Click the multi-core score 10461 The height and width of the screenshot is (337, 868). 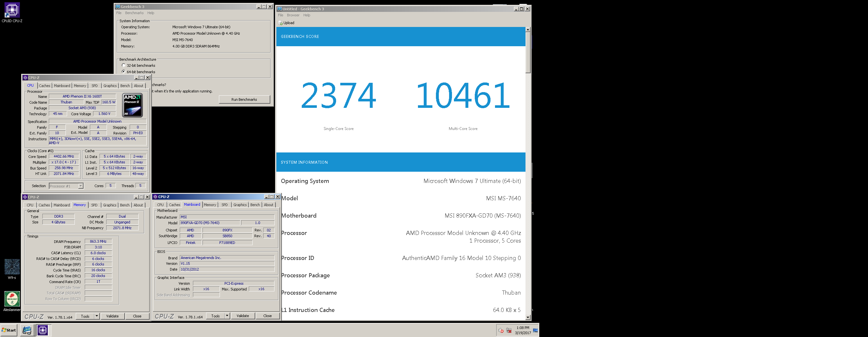[x=463, y=96]
